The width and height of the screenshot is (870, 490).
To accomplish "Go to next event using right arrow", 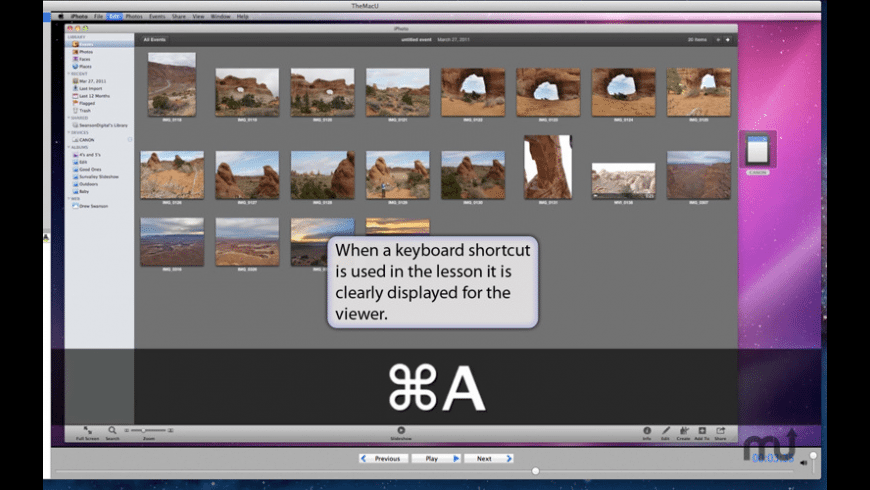I will pyautogui.click(x=727, y=40).
